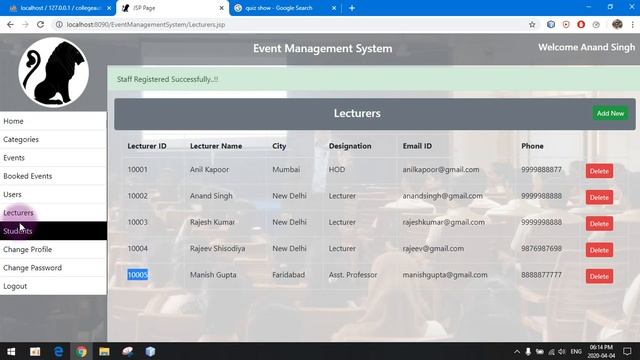This screenshot has width=640, height=360.
Task: Click the green Add New button
Action: pos(610,113)
